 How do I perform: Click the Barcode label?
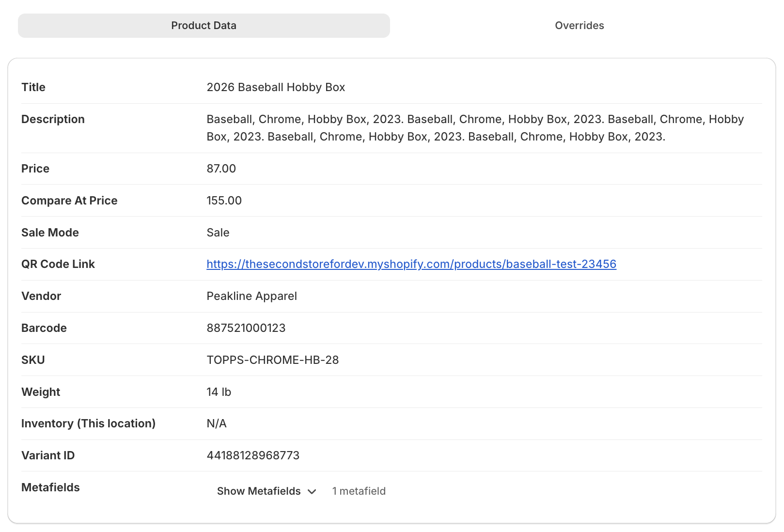coord(44,328)
